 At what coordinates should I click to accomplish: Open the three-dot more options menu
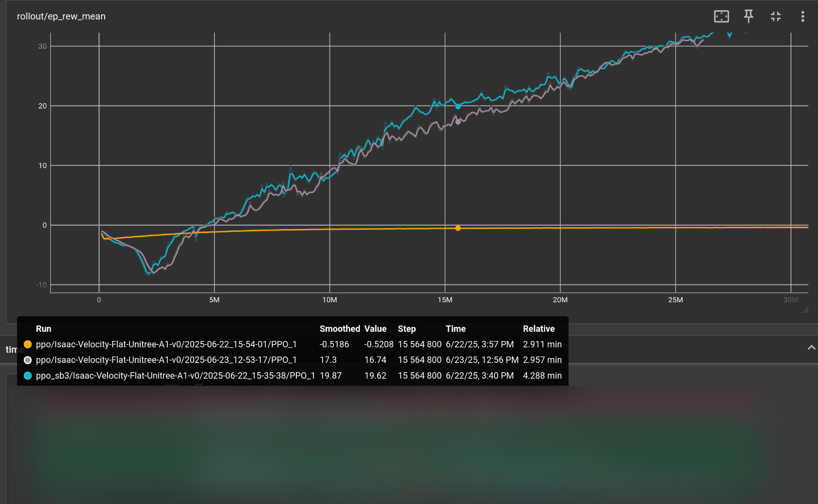tap(802, 17)
